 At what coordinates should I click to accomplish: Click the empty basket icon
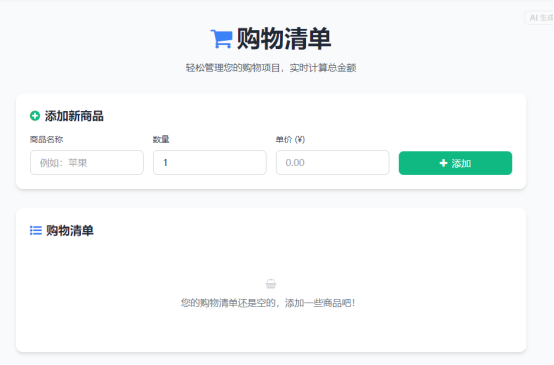tap(271, 283)
